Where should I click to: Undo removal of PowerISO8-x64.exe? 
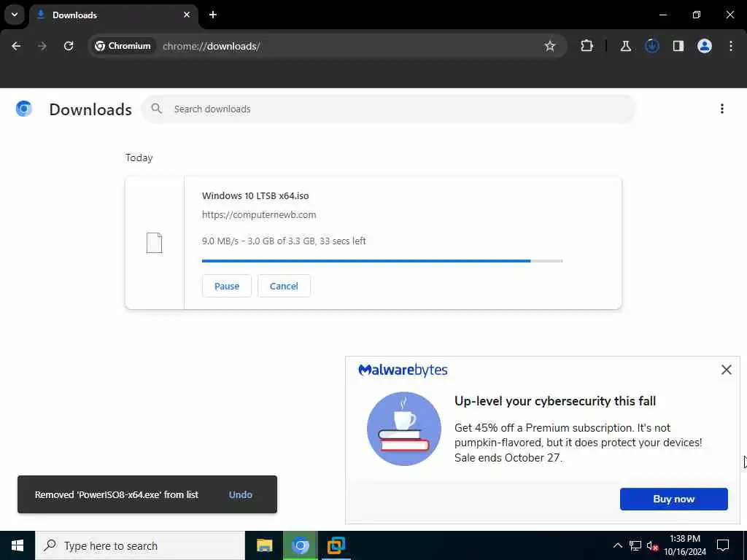click(x=241, y=495)
